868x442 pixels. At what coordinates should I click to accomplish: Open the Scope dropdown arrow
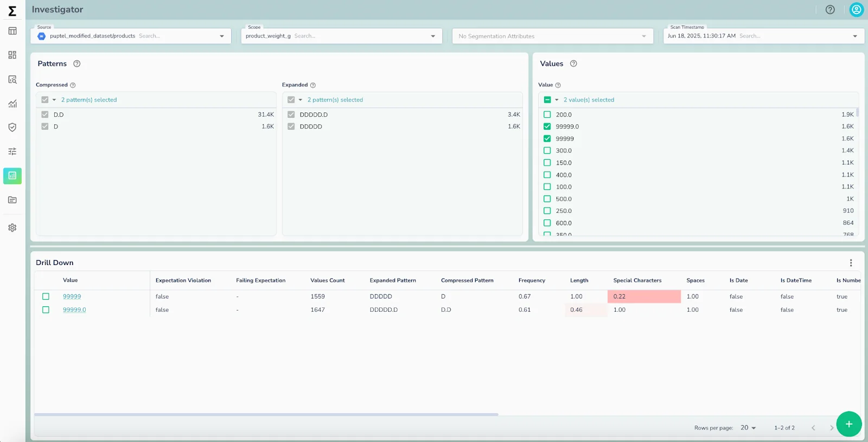[433, 36]
